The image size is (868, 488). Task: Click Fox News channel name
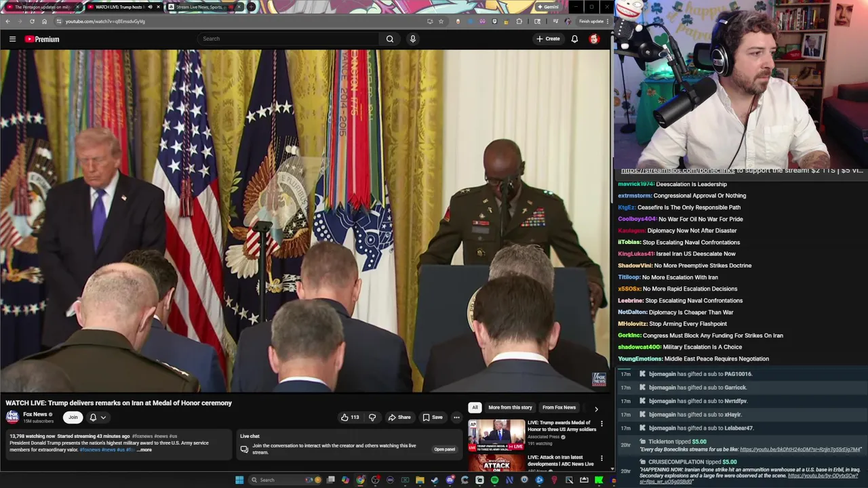[x=35, y=414]
